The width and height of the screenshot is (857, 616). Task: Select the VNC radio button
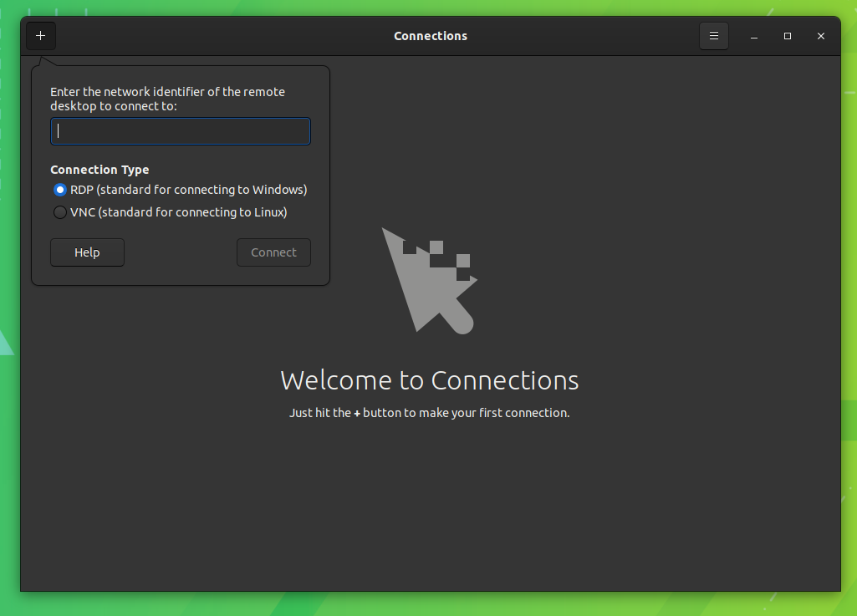click(x=60, y=212)
